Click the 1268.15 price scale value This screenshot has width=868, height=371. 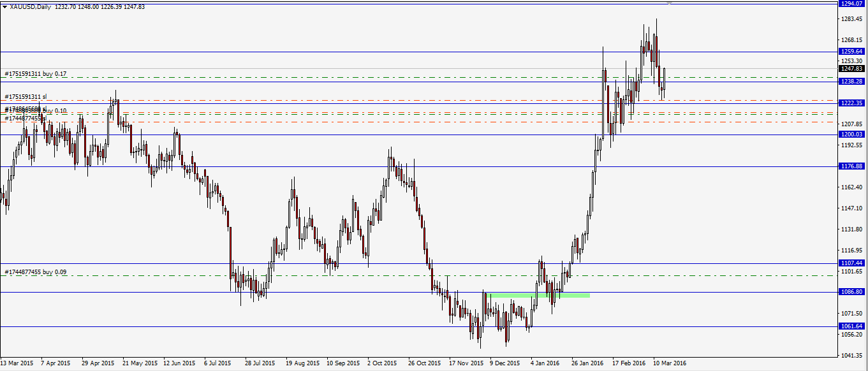pos(852,40)
